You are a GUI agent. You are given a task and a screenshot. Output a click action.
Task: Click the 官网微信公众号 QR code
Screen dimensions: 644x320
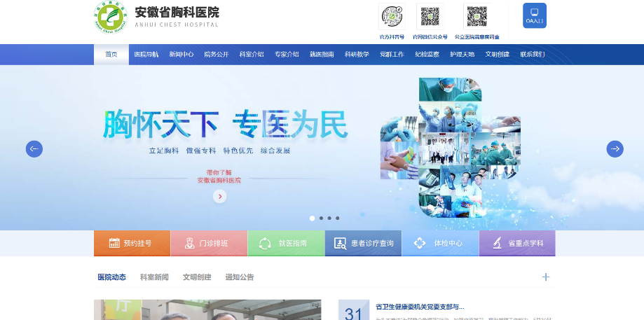tap(430, 16)
